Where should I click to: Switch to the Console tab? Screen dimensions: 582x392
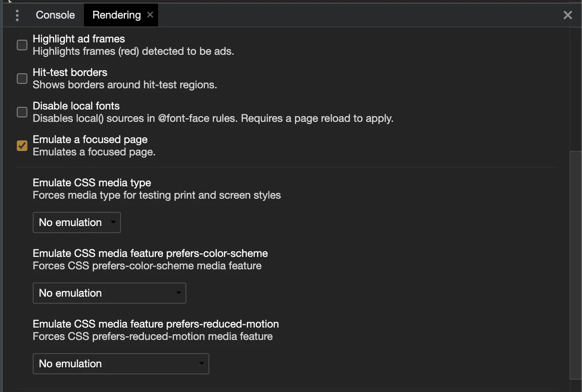(55, 15)
